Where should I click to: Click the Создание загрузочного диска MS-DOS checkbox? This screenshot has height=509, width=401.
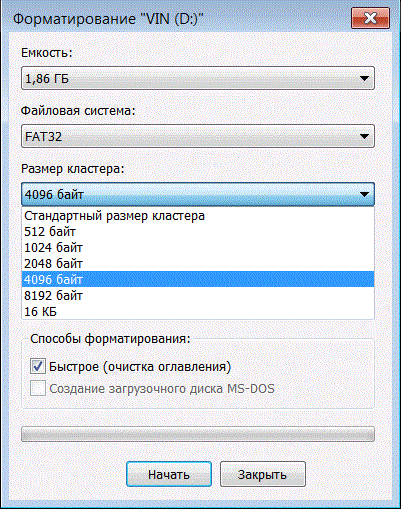click(x=38, y=388)
